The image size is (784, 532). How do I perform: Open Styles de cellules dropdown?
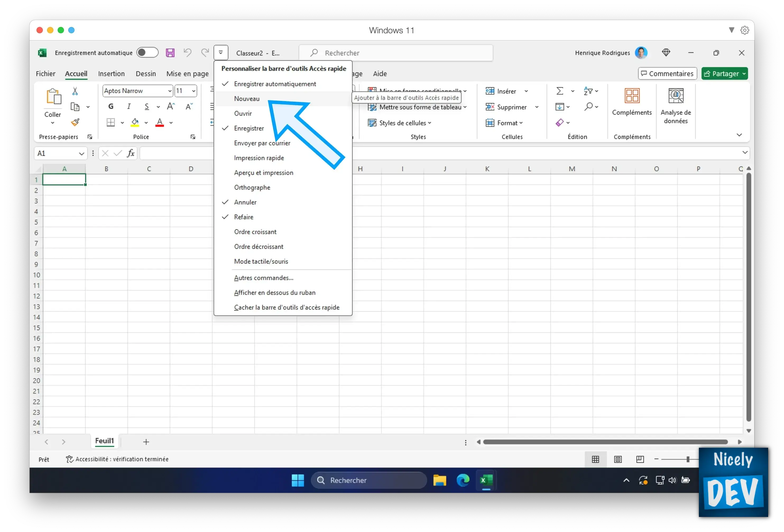[399, 123]
